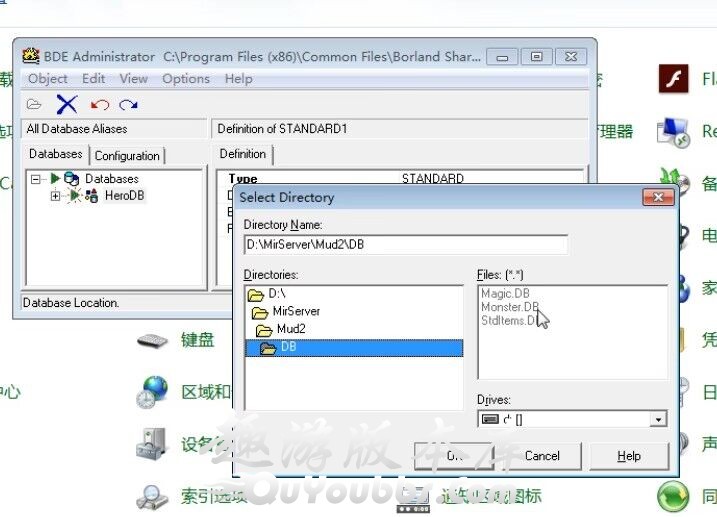Image resolution: width=717 pixels, height=517 pixels.
Task: Switch to the Configuration tab
Action: [x=127, y=156]
